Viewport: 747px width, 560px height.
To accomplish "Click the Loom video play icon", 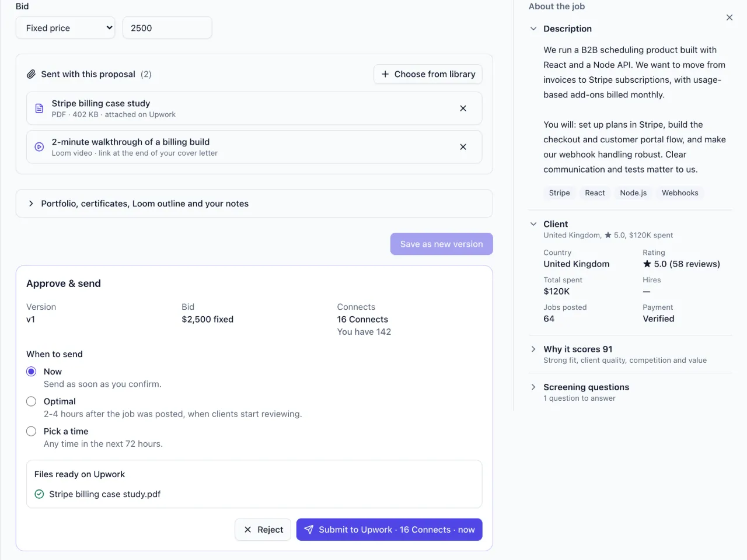I will click(39, 147).
